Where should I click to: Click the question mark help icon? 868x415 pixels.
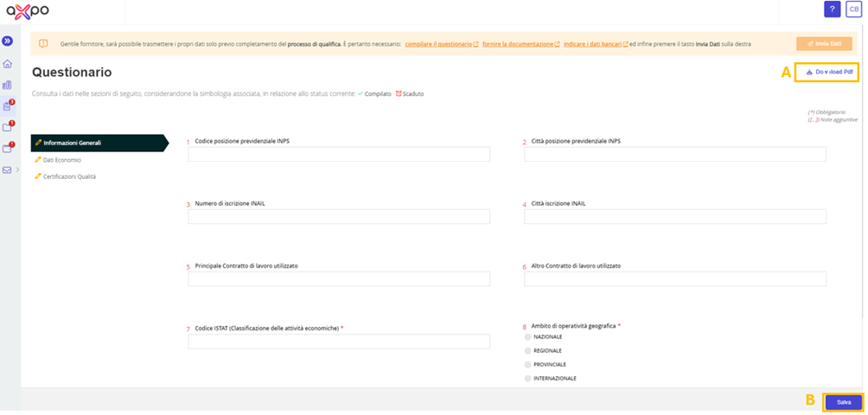click(832, 9)
